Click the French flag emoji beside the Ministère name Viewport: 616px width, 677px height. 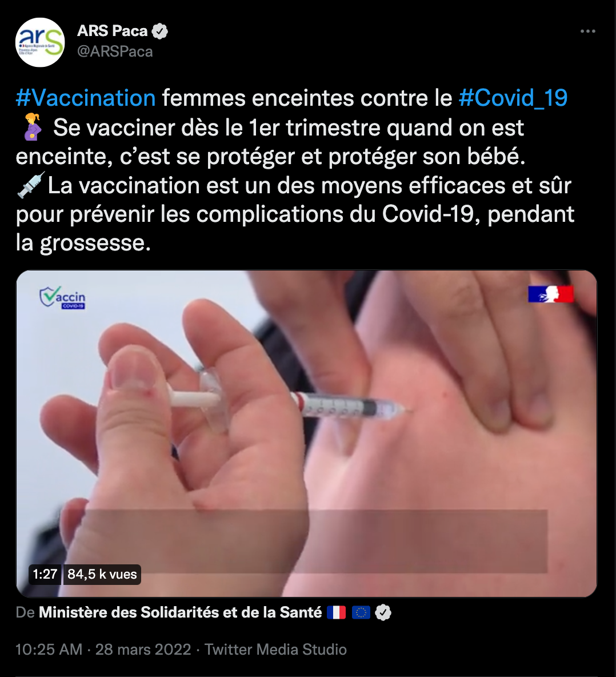336,612
